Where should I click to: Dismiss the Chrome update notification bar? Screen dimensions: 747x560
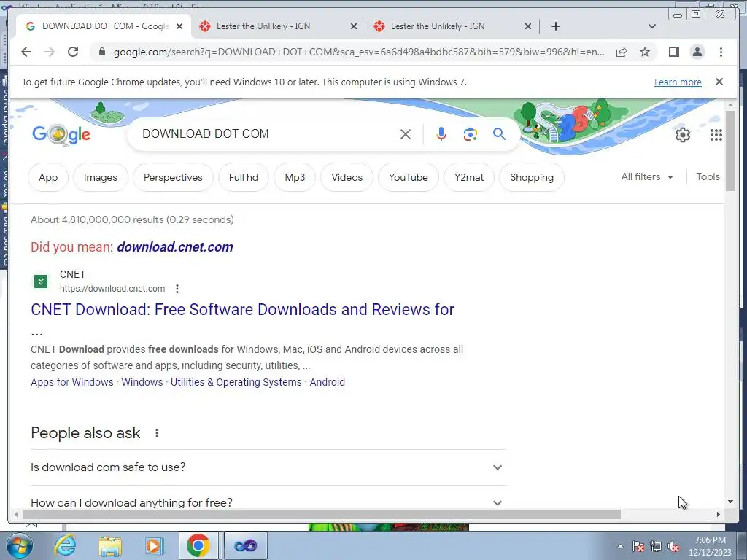(x=719, y=82)
